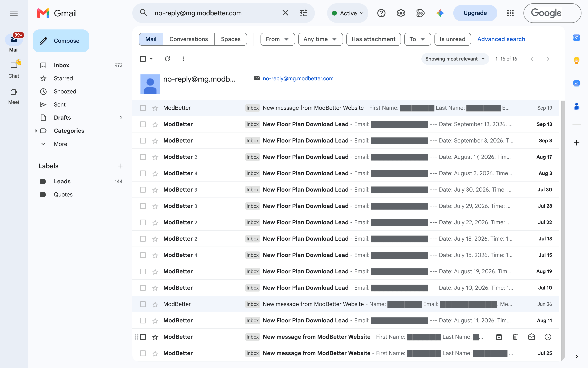Archive the hovered ModBetter message
This screenshot has height=368, width=588.
pyautogui.click(x=499, y=337)
